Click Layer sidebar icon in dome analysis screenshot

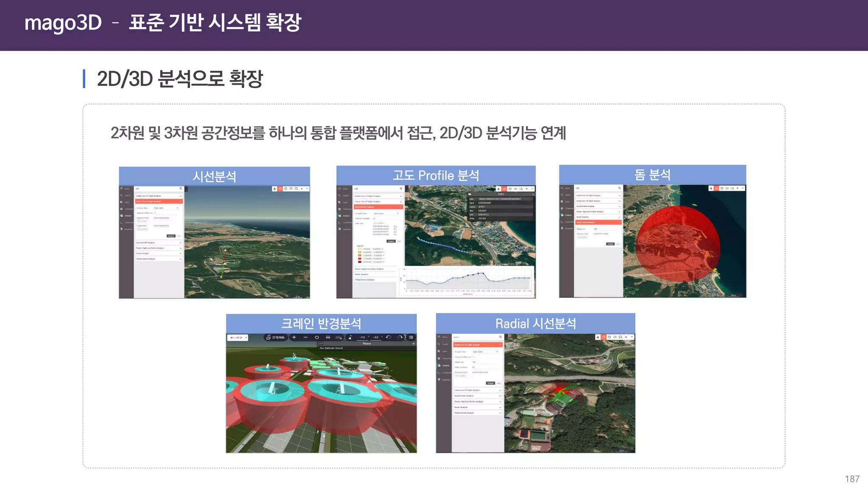pyautogui.click(x=562, y=201)
